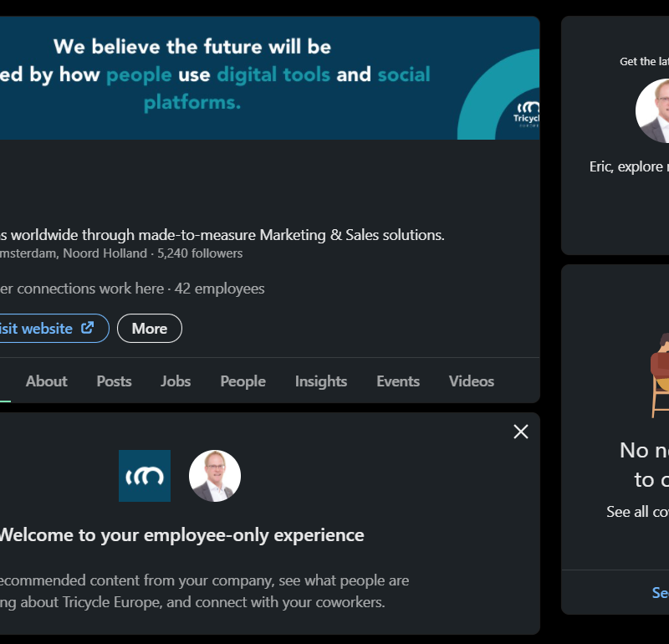Open the Events tab
This screenshot has width=669, height=644.
click(x=398, y=381)
